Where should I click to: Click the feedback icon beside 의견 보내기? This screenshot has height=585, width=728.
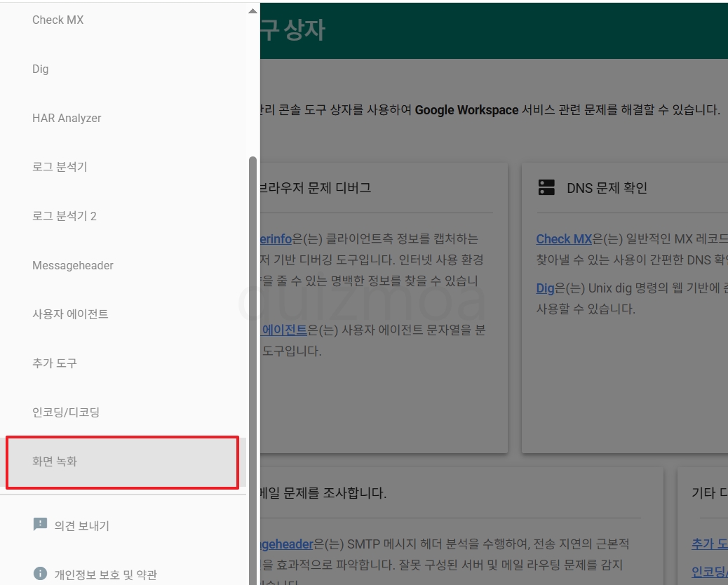pyautogui.click(x=41, y=525)
